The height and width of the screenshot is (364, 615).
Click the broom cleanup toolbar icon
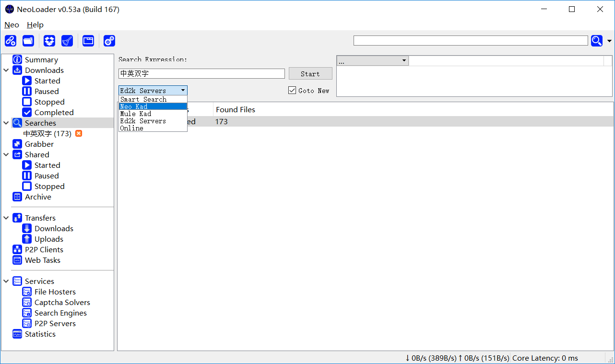(x=67, y=41)
